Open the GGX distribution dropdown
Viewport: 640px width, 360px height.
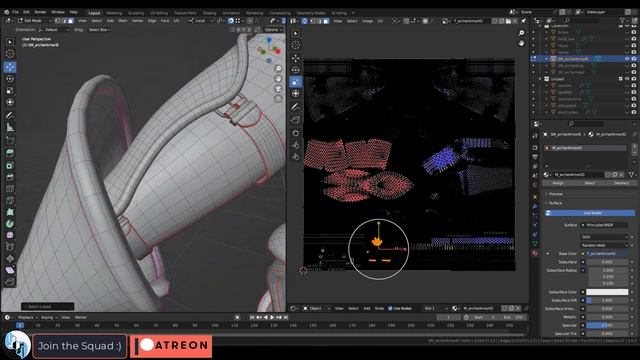click(x=605, y=237)
